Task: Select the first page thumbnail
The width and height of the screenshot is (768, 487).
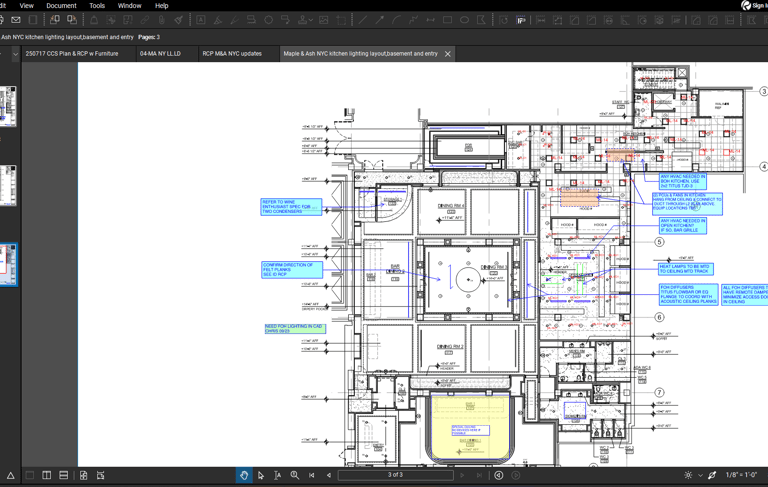Action: click(8, 106)
